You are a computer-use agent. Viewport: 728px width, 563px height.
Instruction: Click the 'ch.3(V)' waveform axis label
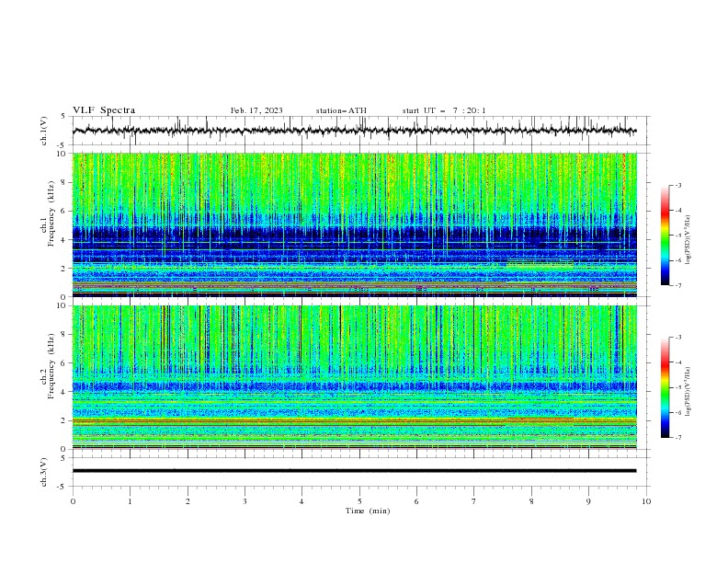point(44,472)
